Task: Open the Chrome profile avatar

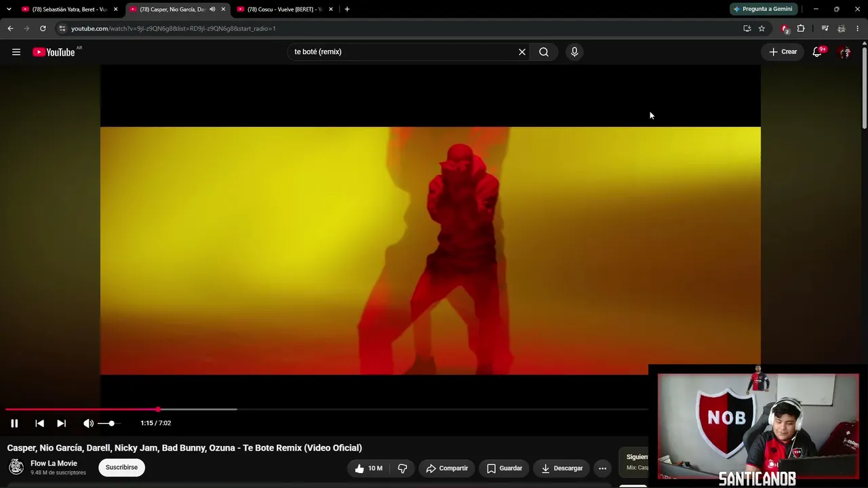Action: (842, 28)
